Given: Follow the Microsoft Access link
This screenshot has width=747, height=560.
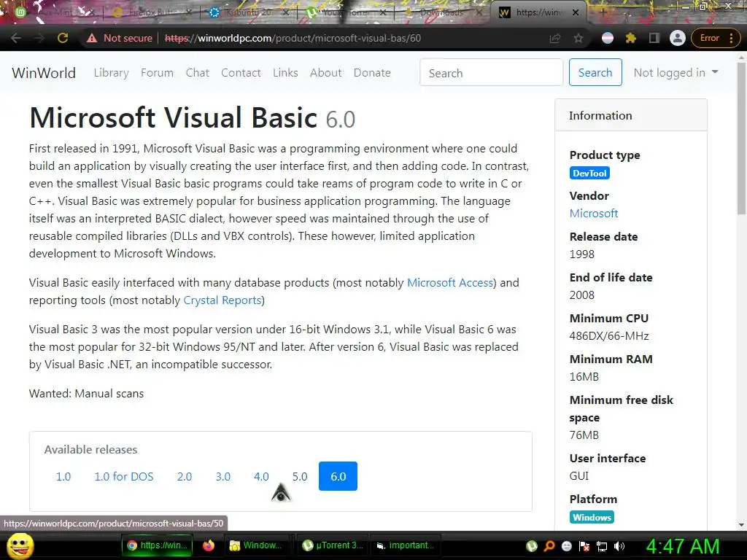Looking at the screenshot, I should tap(449, 282).
